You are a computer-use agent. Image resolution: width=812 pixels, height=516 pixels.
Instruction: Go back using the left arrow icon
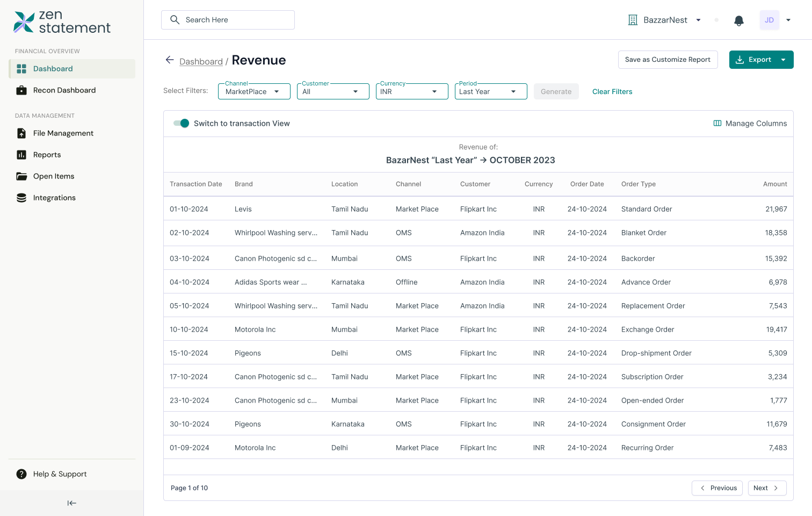170,60
